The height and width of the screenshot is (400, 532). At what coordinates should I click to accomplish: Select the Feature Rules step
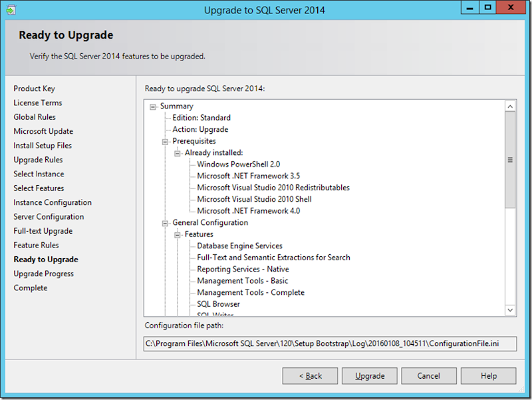pyautogui.click(x=37, y=246)
